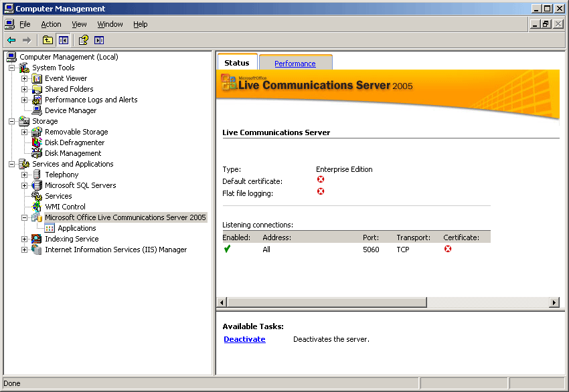Viewport: 569px width, 392px height.
Task: Click the Telephony icon
Action: point(37,175)
